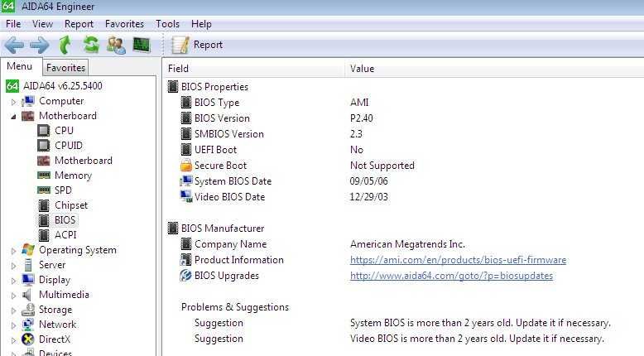The height and width of the screenshot is (356, 644).
Task: Open the green monitor benchmark icon
Action: pyautogui.click(x=142, y=45)
